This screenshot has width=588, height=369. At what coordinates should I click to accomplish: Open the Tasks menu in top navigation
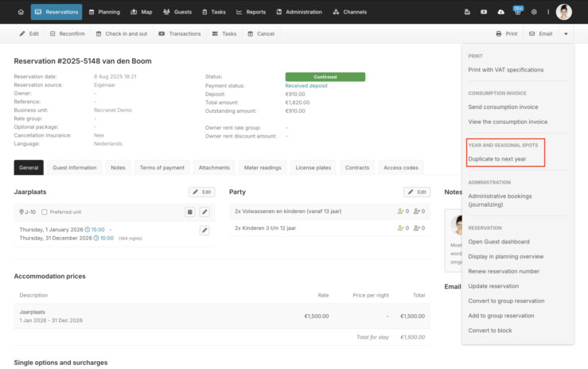pyautogui.click(x=214, y=12)
